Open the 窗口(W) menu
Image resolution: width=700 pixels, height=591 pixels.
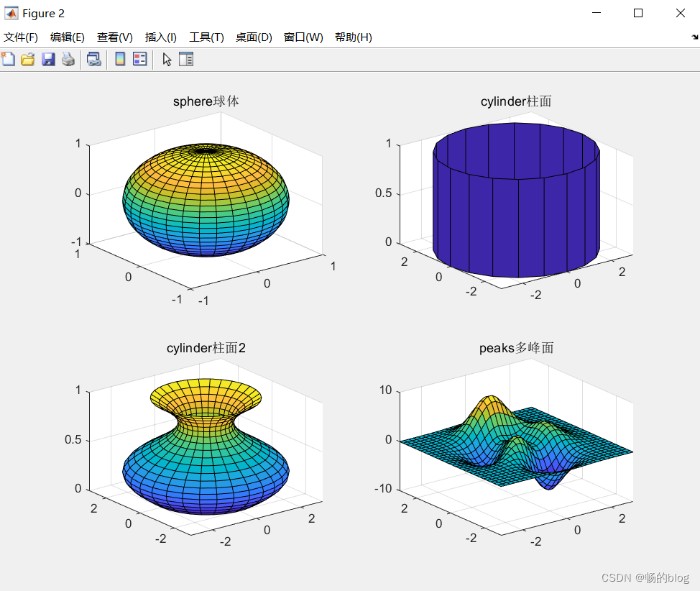pos(303,37)
